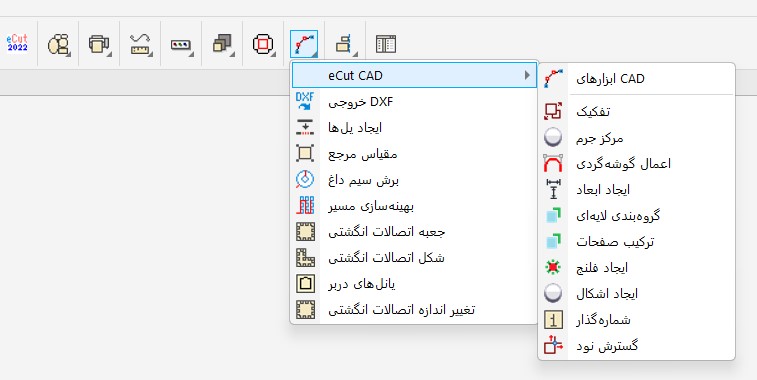
Task: Click the printer-style stacked pages toolbar icon
Action: (99, 44)
